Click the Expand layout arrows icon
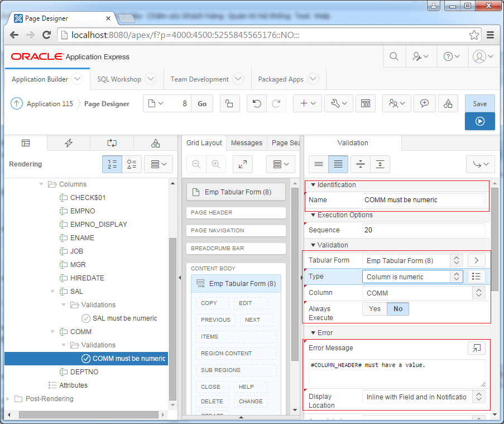The width and height of the screenshot is (504, 424). [x=243, y=164]
